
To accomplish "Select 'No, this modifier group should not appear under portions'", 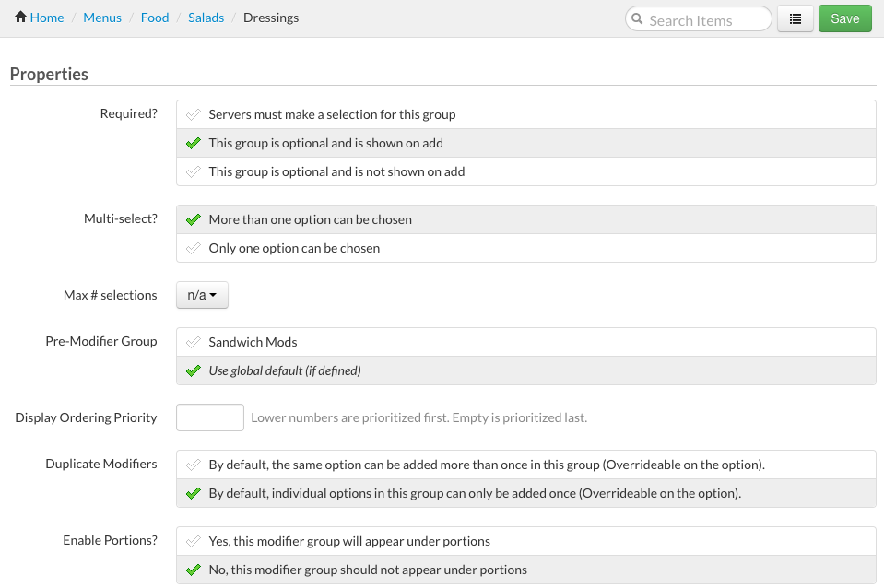I will tap(368, 570).
